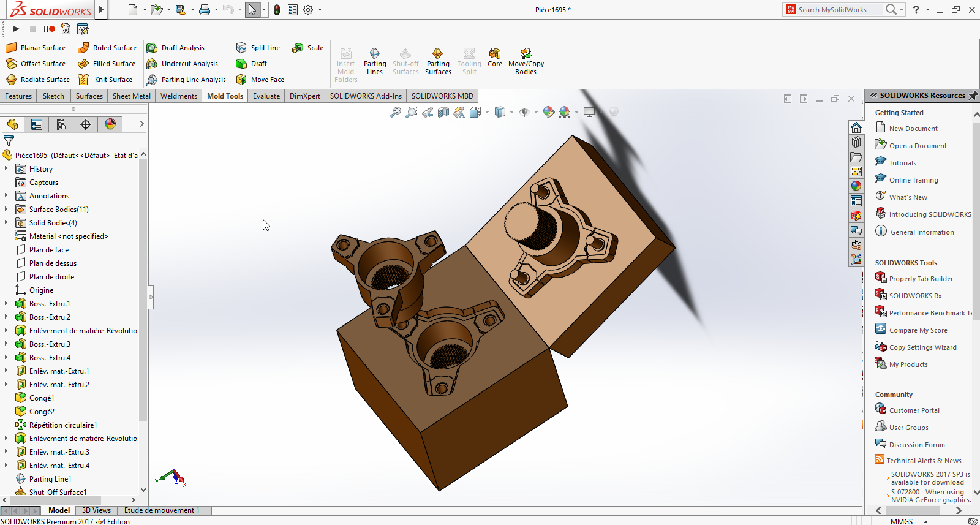Screen dimensions: 980x525
Task: Open the Sheet Metal tab
Action: click(132, 96)
